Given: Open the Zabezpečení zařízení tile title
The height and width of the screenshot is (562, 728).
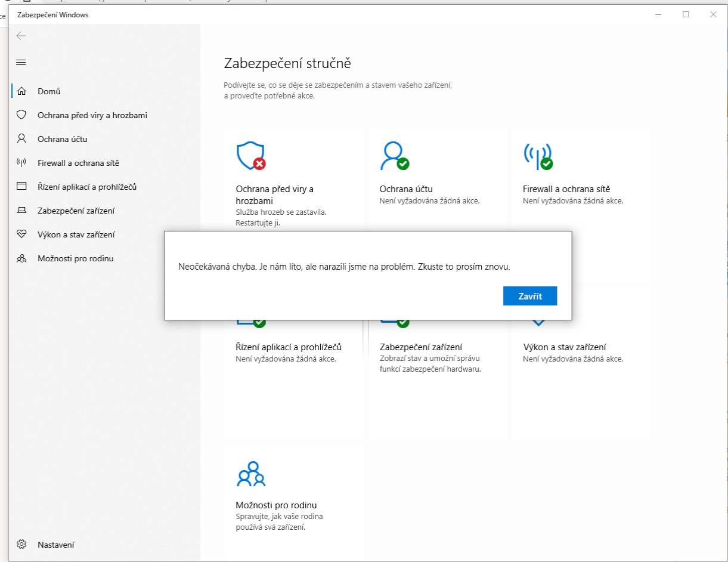Looking at the screenshot, I should pos(421,347).
